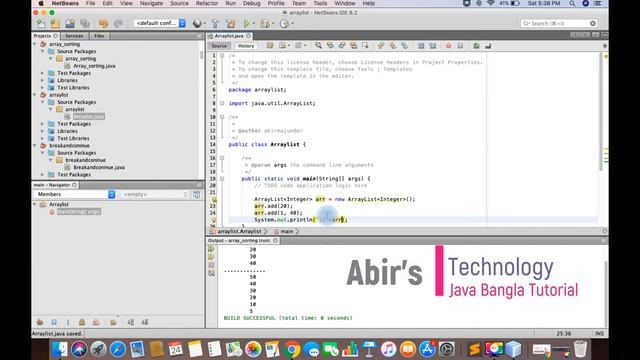Open Google Chrome from the Dock
This screenshot has width=640, height=360.
(292, 349)
